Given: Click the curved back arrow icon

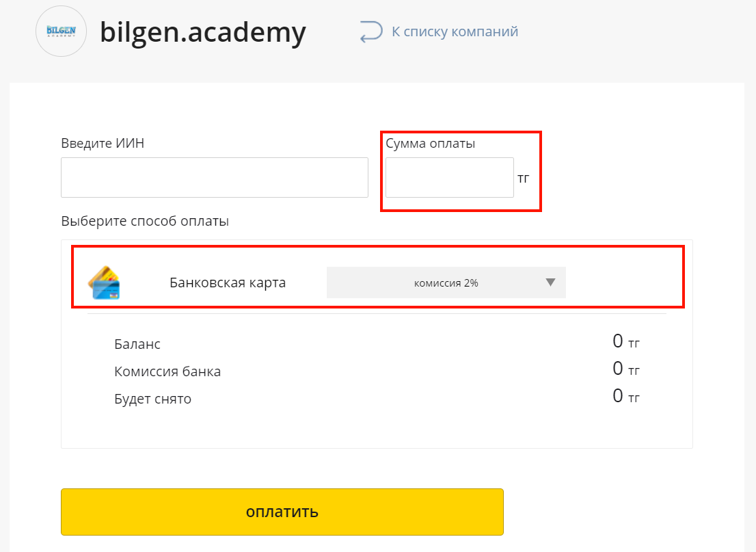Looking at the screenshot, I should [371, 32].
